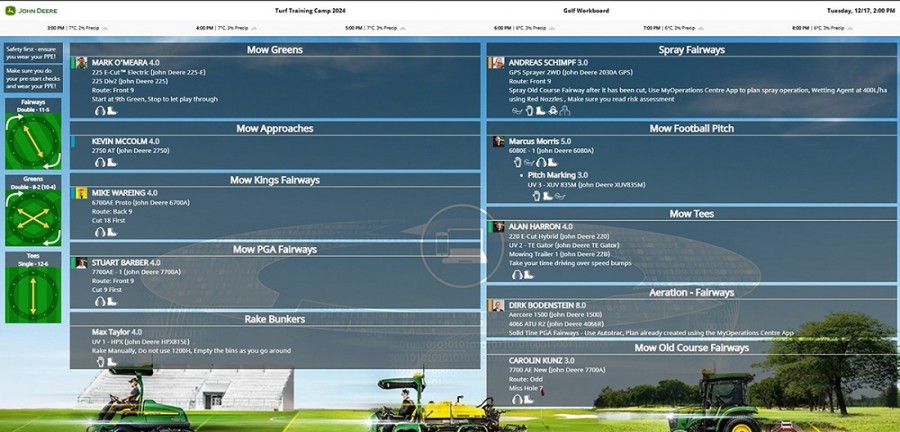The image size is (900, 432).
Task: Click safety boot icon under Mark O'Meara
Action: click(x=111, y=111)
